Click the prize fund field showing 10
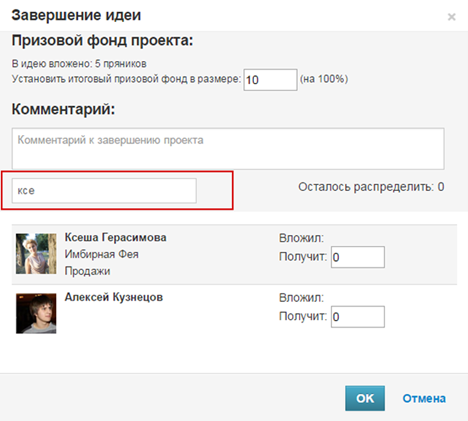Image resolution: width=468 pixels, height=421 pixels. click(x=270, y=80)
